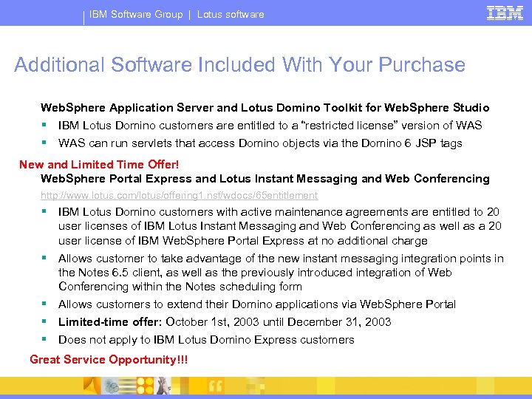Click bullet about active maintenance agreements entitlement
The image size is (532, 399).
click(280, 226)
